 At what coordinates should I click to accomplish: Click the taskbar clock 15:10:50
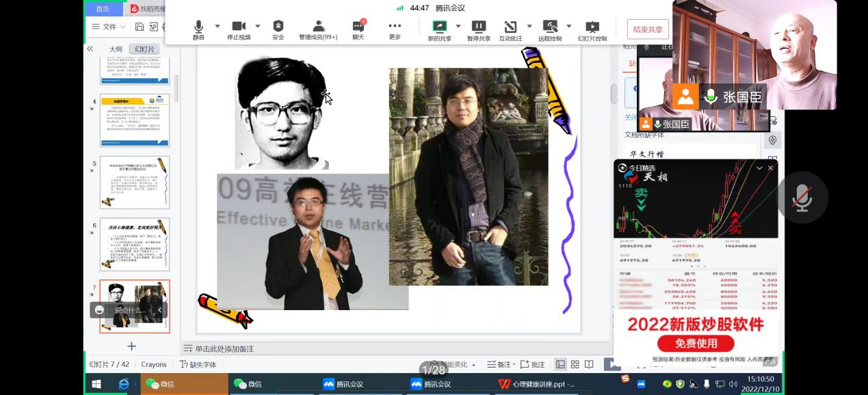(x=760, y=379)
